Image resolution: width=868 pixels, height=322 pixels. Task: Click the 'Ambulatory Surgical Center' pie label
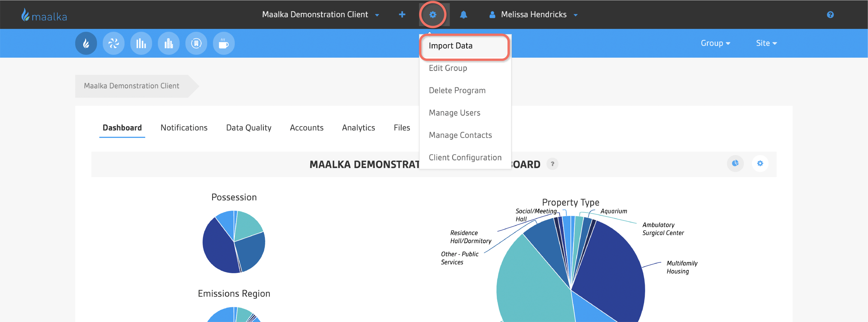[663, 229]
